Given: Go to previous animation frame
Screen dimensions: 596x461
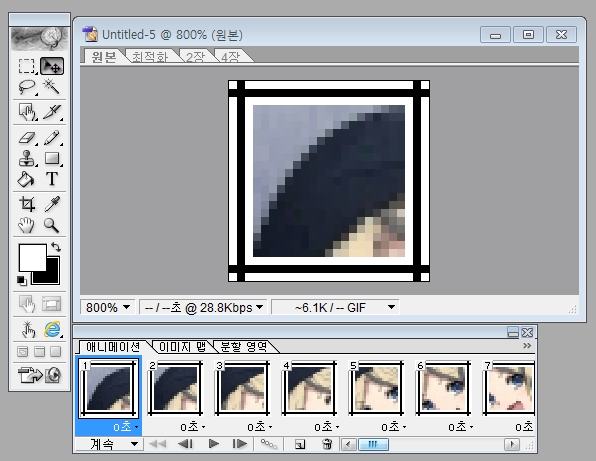Looking at the screenshot, I should point(185,444).
